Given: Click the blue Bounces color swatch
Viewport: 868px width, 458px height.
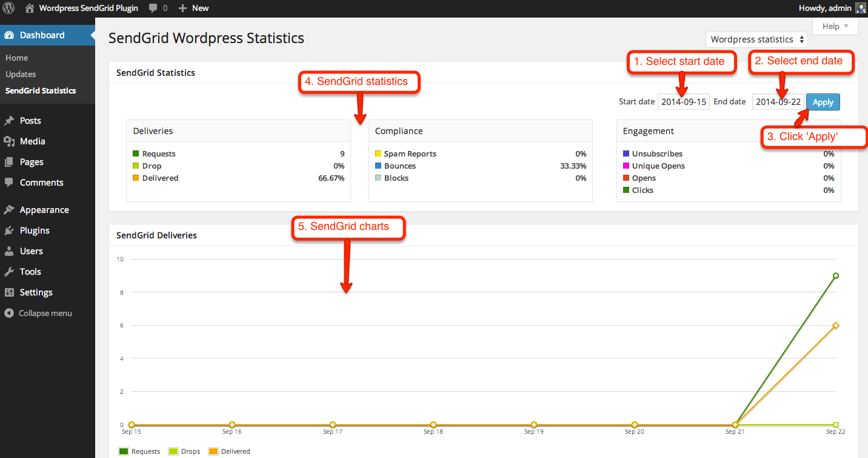Looking at the screenshot, I should coord(378,166).
